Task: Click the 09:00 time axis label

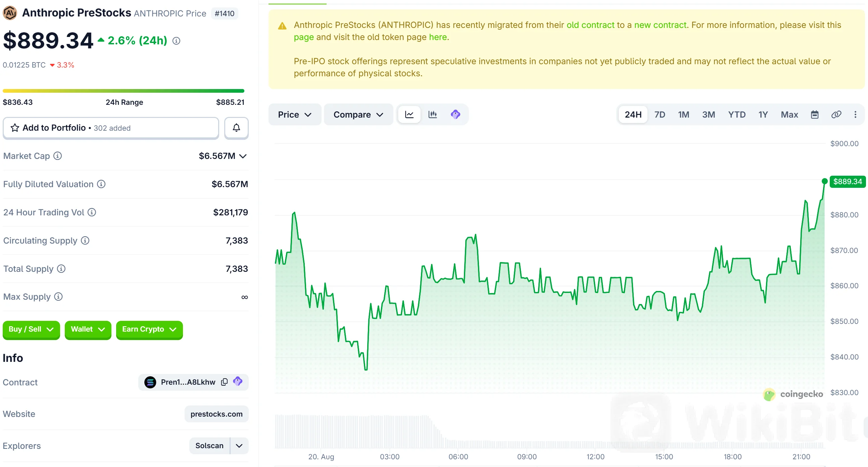Action: tap(527, 457)
